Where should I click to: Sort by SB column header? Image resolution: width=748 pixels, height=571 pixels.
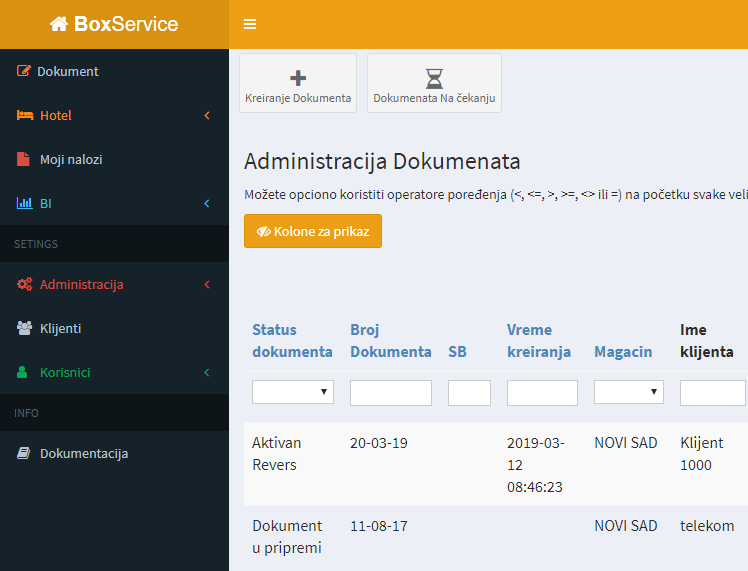point(457,352)
